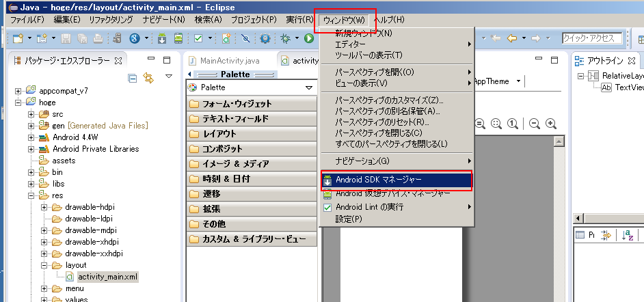
Task: Open the 設定(P) preferences menu entry
Action: tap(349, 219)
